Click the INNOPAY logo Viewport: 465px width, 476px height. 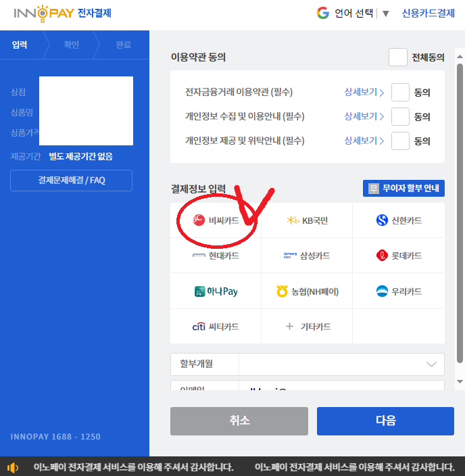tap(44, 13)
